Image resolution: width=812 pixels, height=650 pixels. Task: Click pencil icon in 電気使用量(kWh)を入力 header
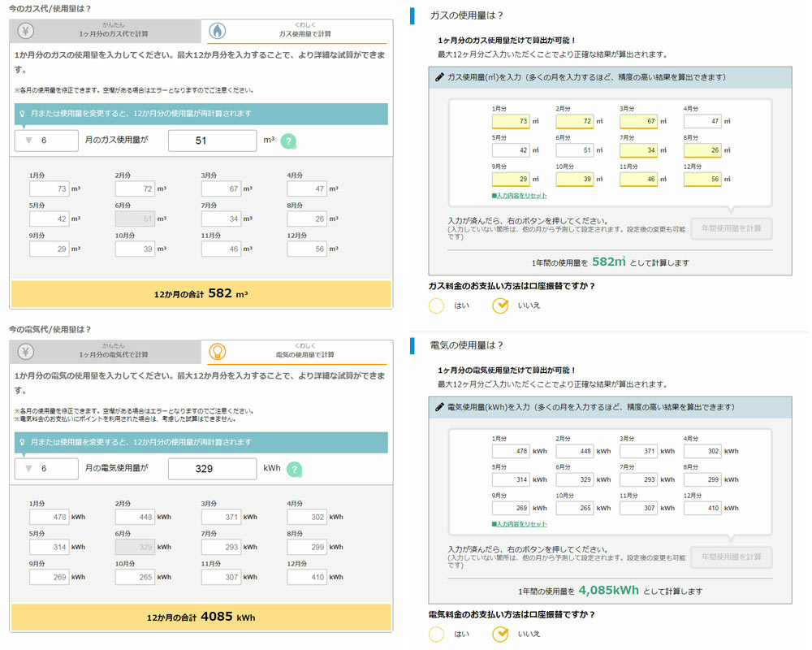coord(439,407)
